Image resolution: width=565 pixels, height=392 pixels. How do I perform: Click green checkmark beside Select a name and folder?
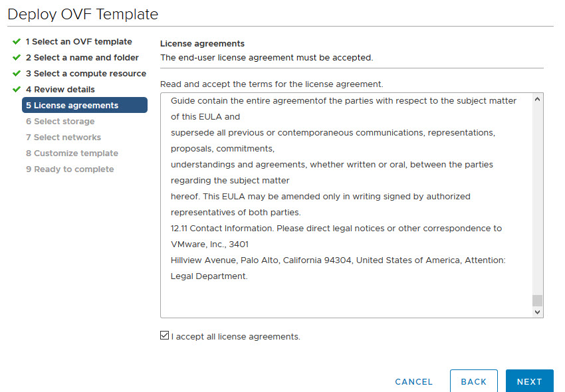(17, 58)
